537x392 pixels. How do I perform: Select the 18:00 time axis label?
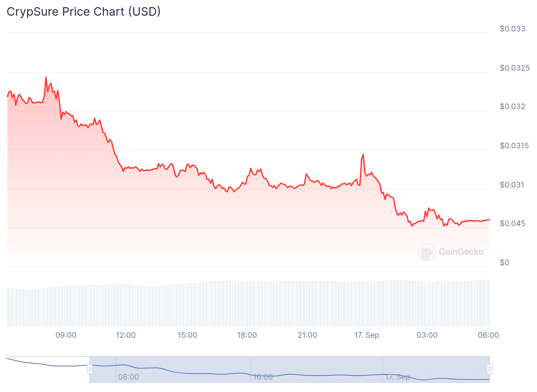pos(247,335)
